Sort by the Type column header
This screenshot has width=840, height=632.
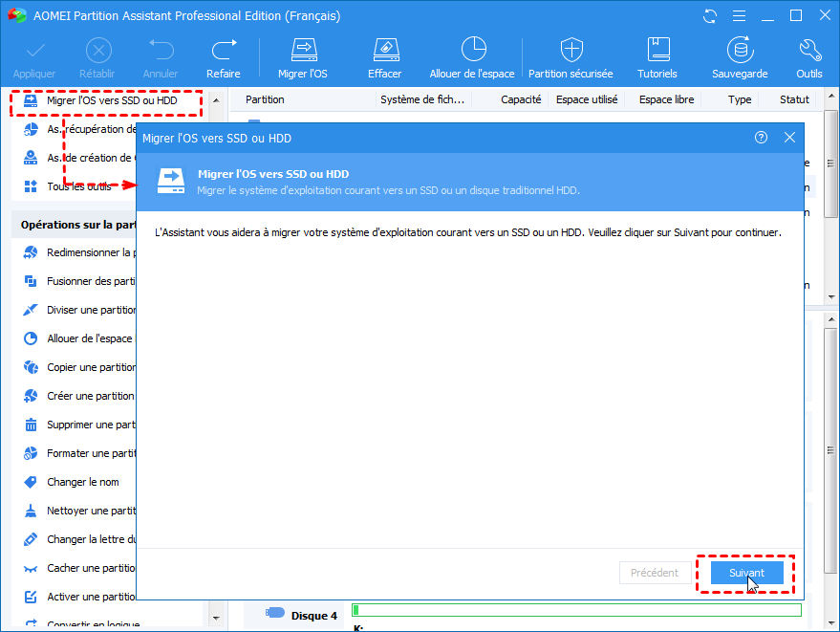pyautogui.click(x=740, y=99)
